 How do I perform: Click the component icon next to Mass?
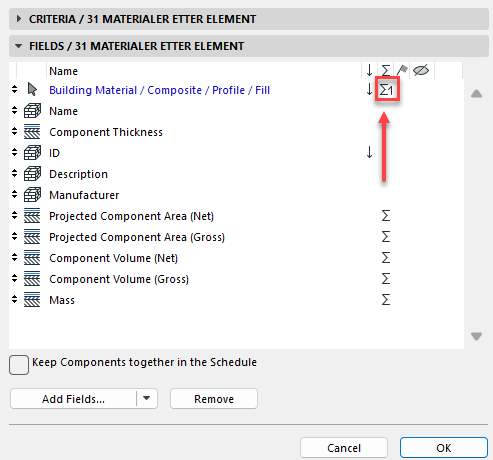tap(32, 300)
